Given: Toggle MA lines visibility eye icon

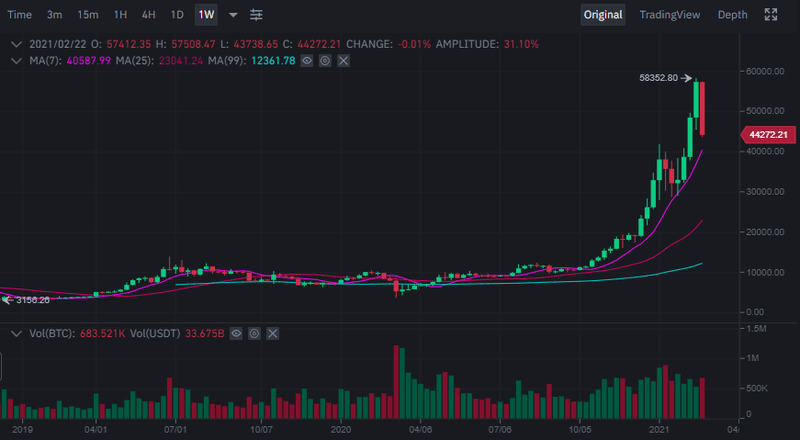Looking at the screenshot, I should pos(307,61).
